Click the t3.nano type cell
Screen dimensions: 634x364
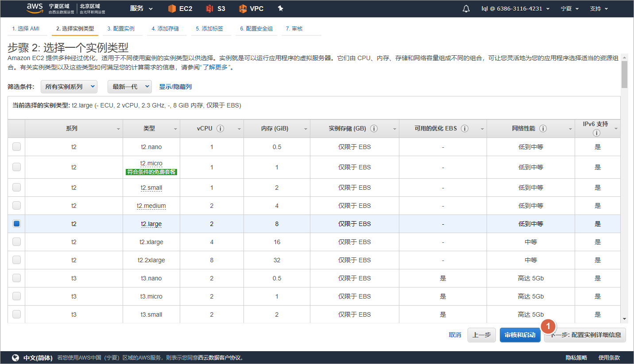[x=151, y=278]
